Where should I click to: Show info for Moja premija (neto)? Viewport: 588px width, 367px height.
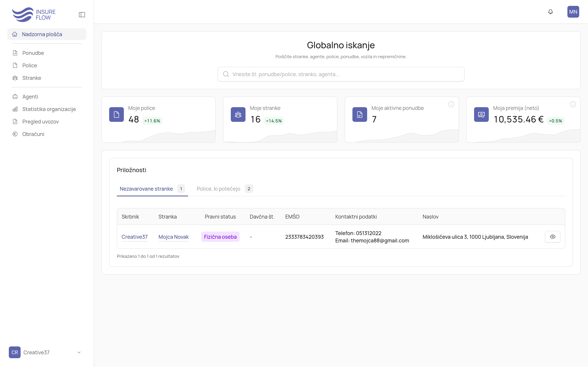573,104
